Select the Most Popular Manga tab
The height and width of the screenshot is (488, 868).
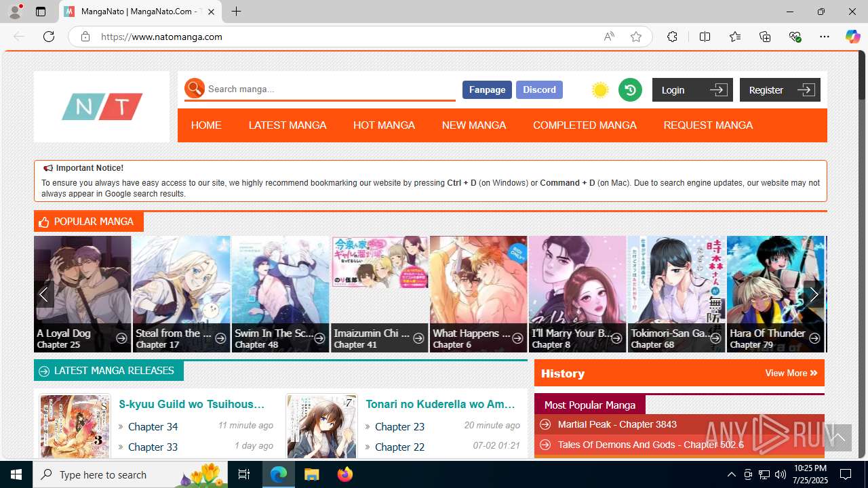(590, 405)
